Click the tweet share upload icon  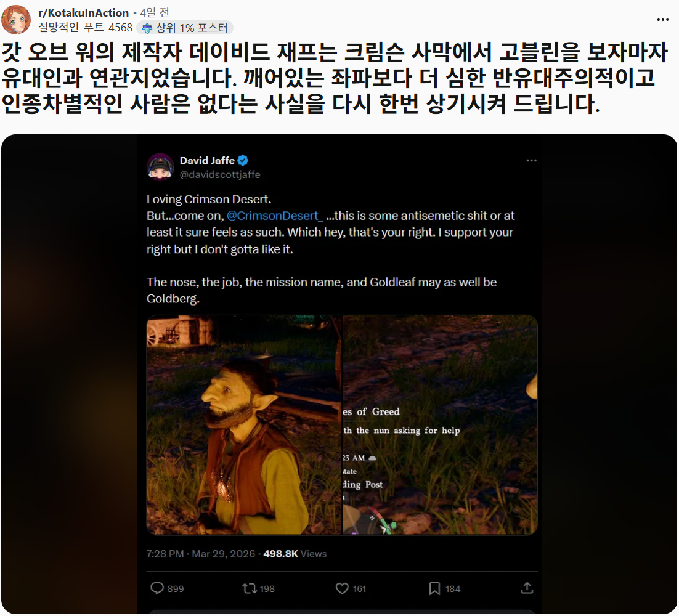[x=527, y=588]
